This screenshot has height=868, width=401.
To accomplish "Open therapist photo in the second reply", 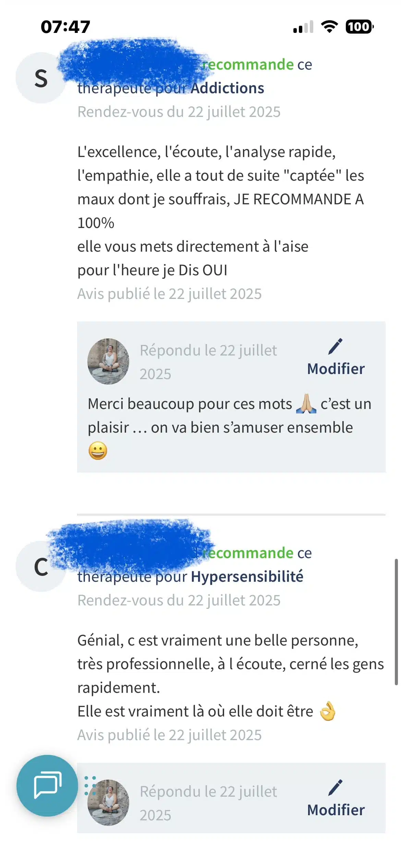I will pyautogui.click(x=108, y=802).
